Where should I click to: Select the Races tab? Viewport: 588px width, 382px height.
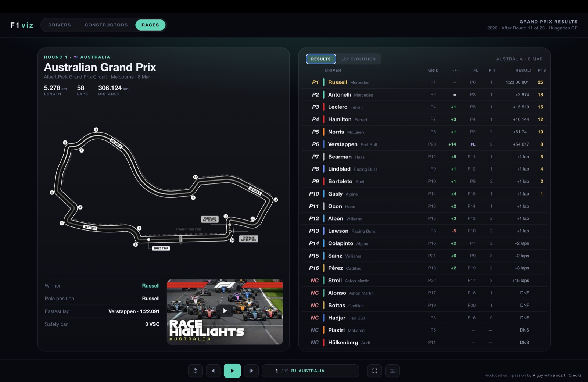(x=150, y=25)
